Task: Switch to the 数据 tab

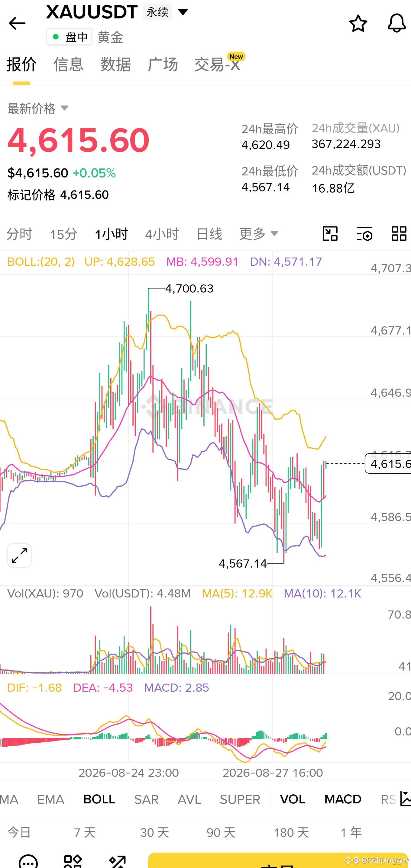Action: [116, 64]
